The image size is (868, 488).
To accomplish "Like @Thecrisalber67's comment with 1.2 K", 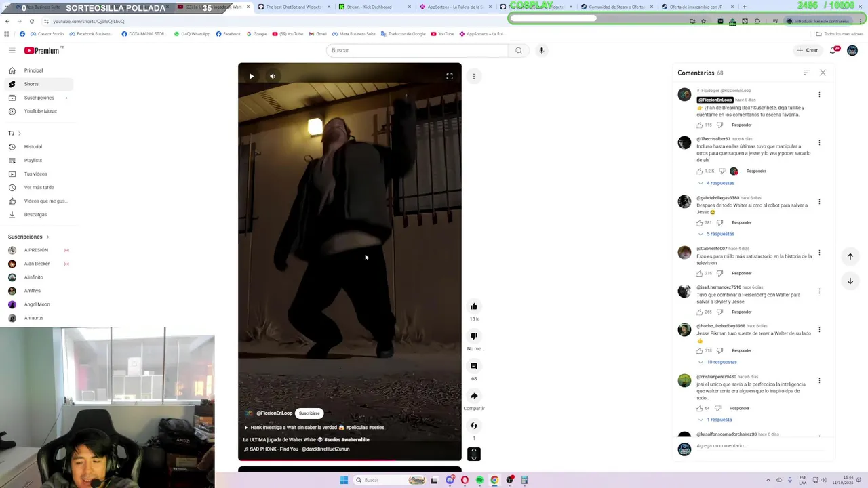I will 700,171.
